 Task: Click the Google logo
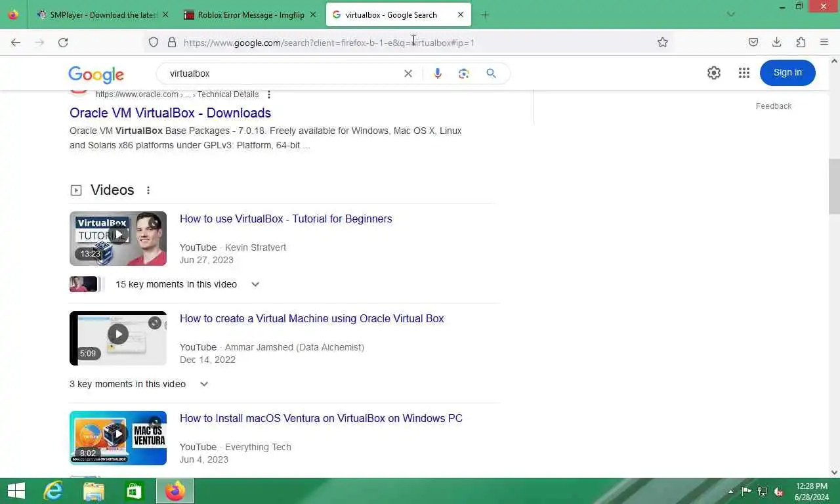point(96,74)
